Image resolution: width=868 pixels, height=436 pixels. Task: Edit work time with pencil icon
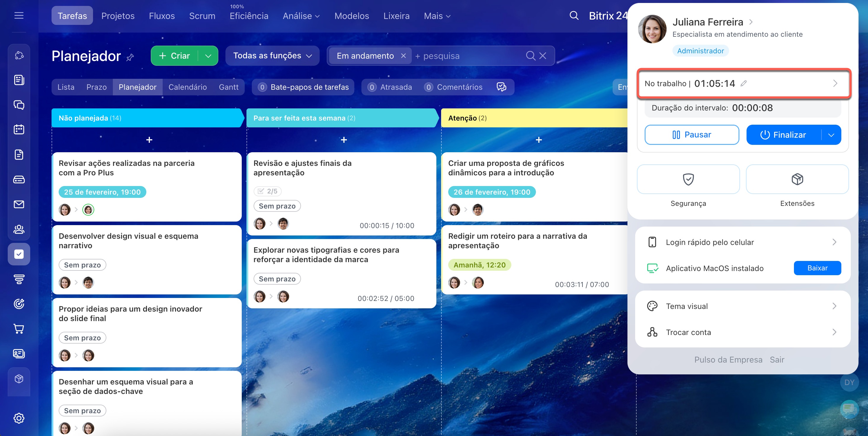pyautogui.click(x=744, y=83)
